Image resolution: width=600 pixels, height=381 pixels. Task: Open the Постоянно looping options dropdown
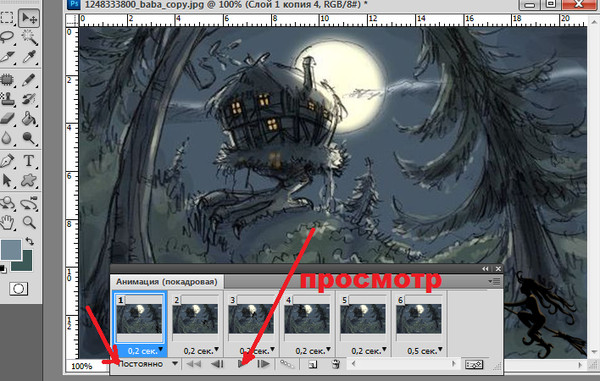(148, 364)
